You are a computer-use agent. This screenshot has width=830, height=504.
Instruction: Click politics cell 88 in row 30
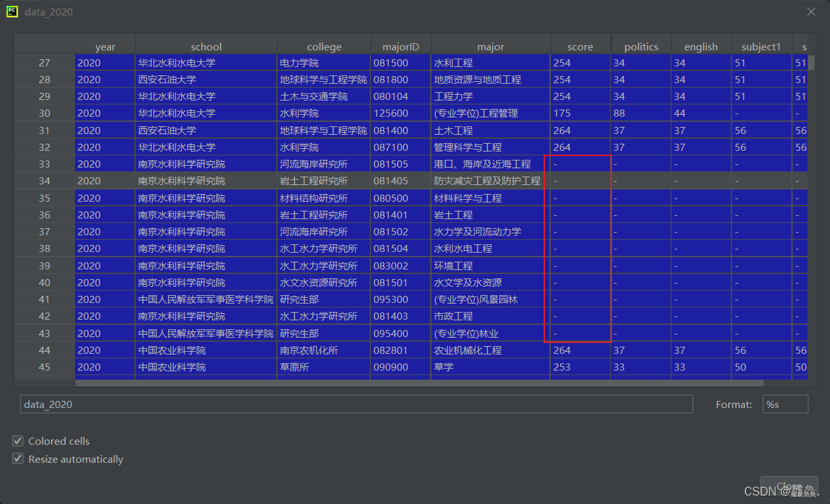(641, 113)
